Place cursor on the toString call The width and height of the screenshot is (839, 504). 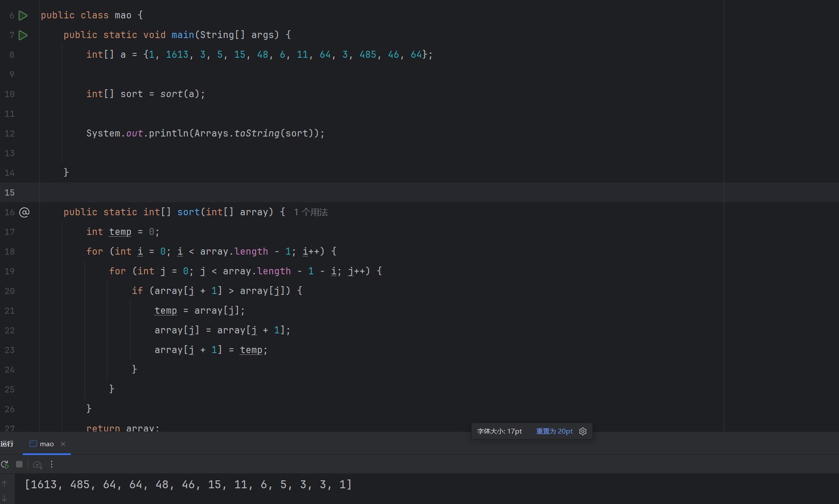point(257,133)
